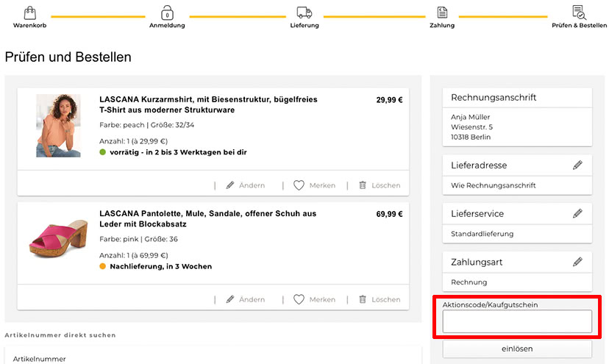Click the Rechnungsanschrift heading

pyautogui.click(x=494, y=98)
